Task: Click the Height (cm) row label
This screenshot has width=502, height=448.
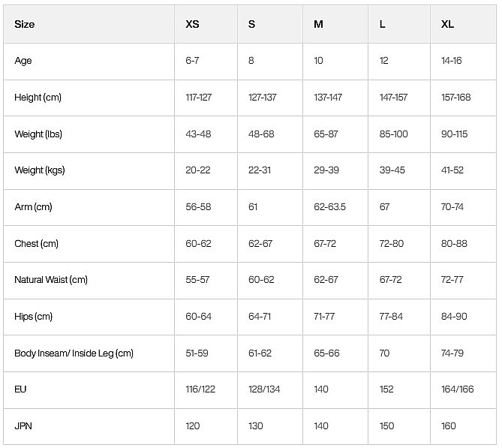Action: click(x=38, y=98)
